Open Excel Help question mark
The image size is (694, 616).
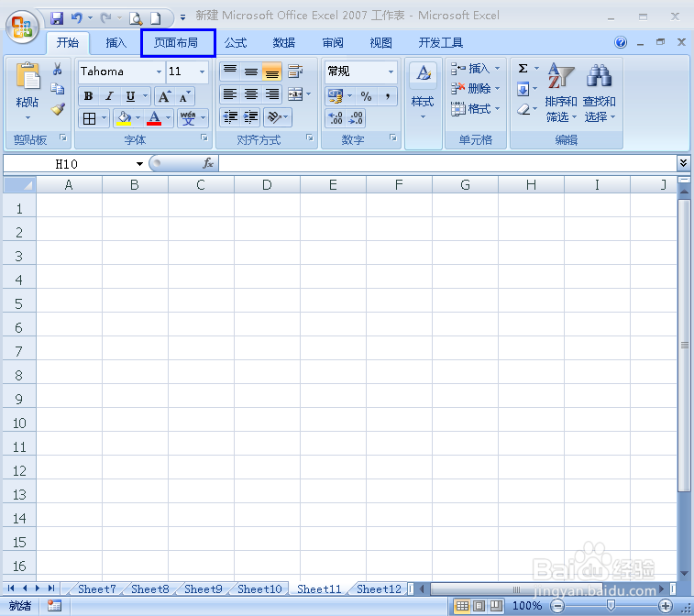[621, 42]
